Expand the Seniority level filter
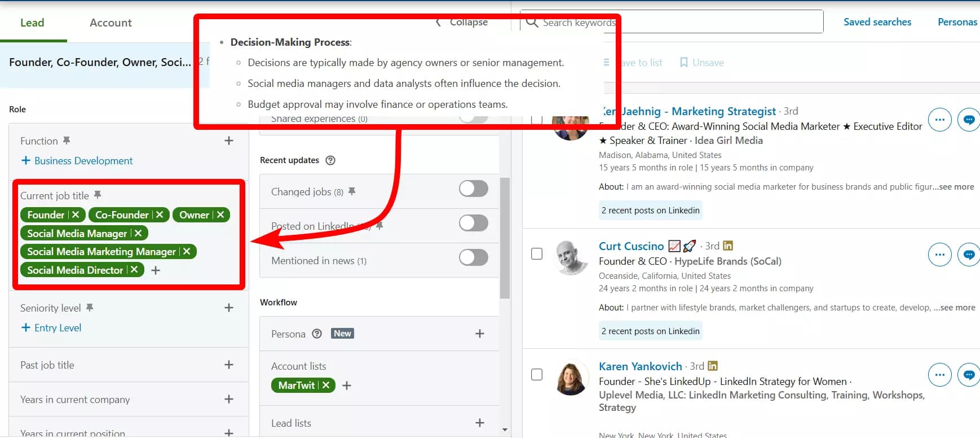This screenshot has width=980, height=438. point(229,308)
